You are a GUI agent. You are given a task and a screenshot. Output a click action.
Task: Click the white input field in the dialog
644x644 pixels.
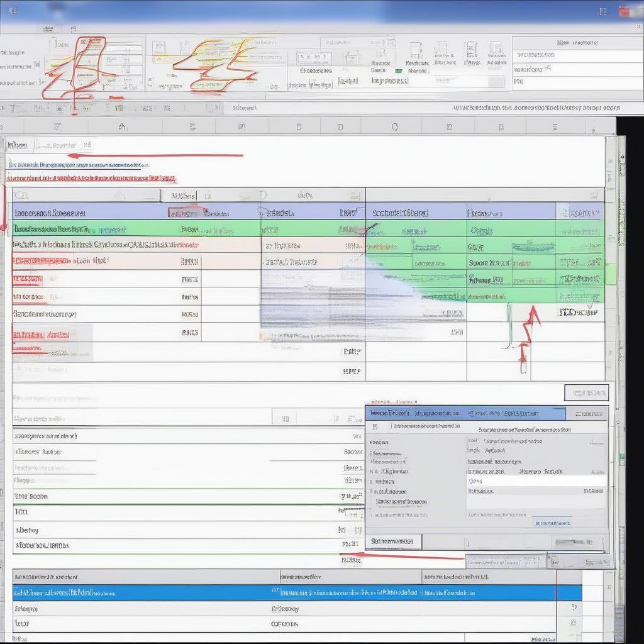coord(536,481)
